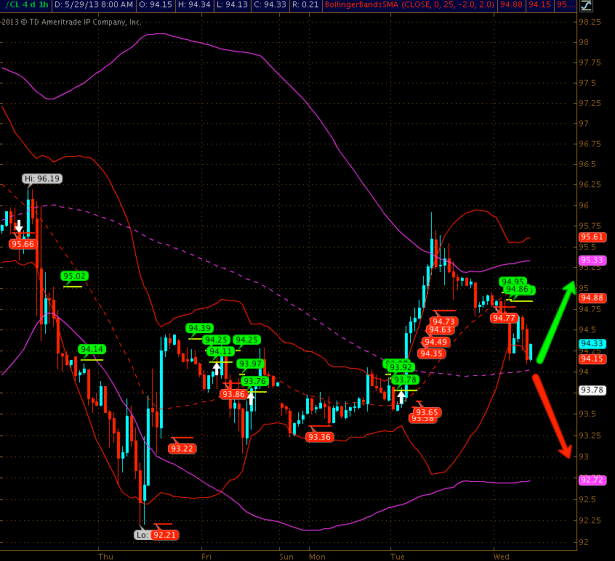
Task: Click the white 93.78 price axis tag
Action: (x=592, y=390)
